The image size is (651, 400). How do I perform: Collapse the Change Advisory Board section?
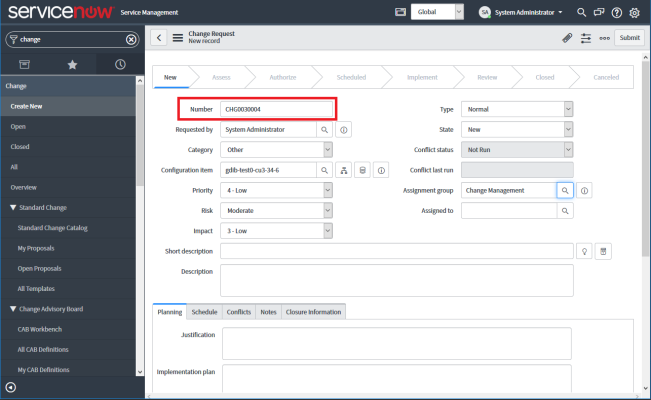point(13,309)
